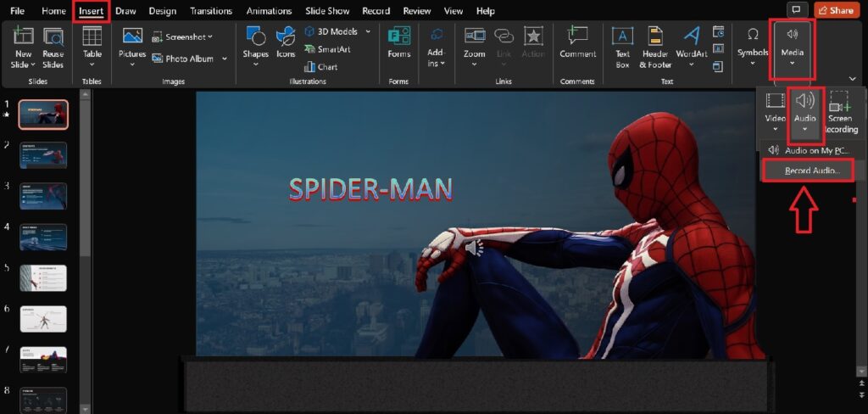Click the Share button
This screenshot has height=414, width=868.
coord(837,10)
